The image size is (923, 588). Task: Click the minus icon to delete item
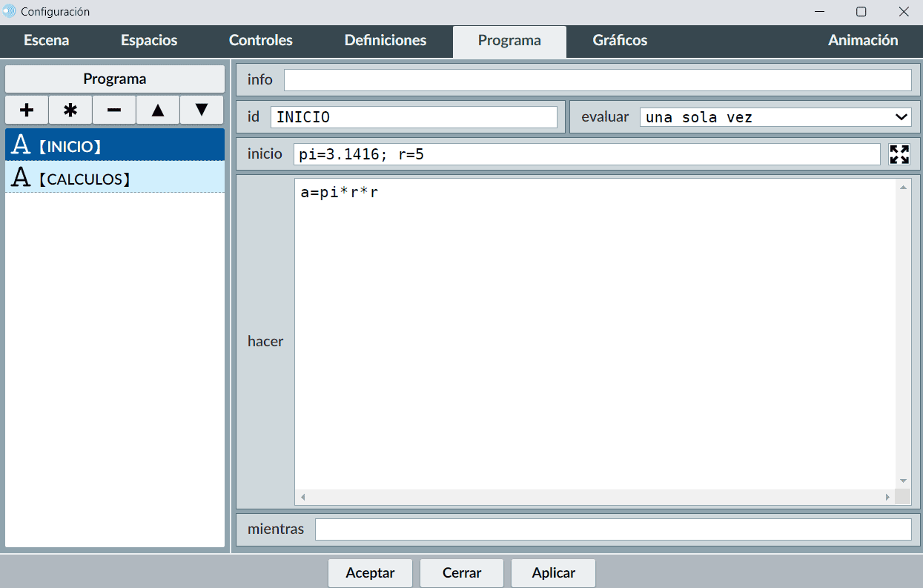(114, 110)
